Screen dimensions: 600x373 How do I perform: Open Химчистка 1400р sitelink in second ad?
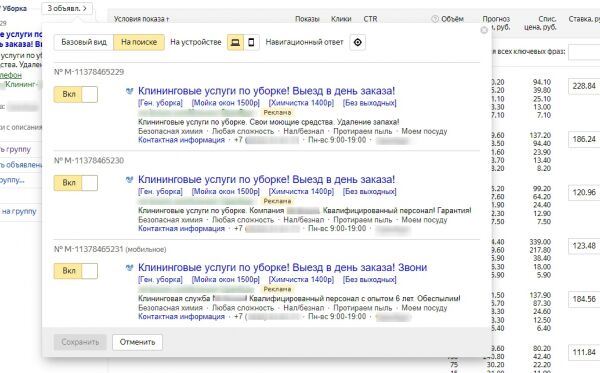pos(301,191)
